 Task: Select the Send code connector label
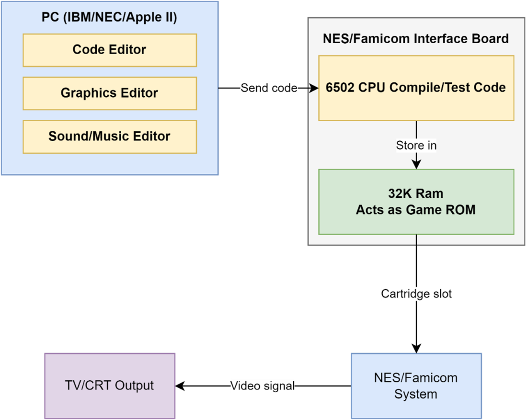[x=269, y=88]
